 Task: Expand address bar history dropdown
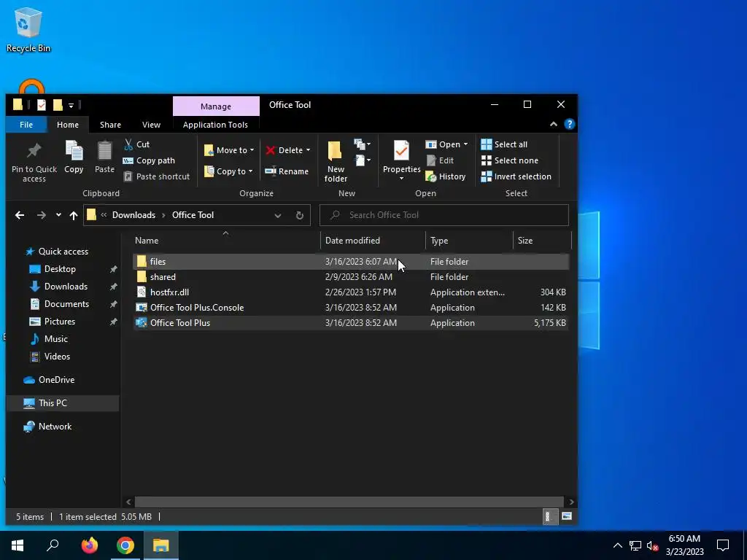(278, 215)
